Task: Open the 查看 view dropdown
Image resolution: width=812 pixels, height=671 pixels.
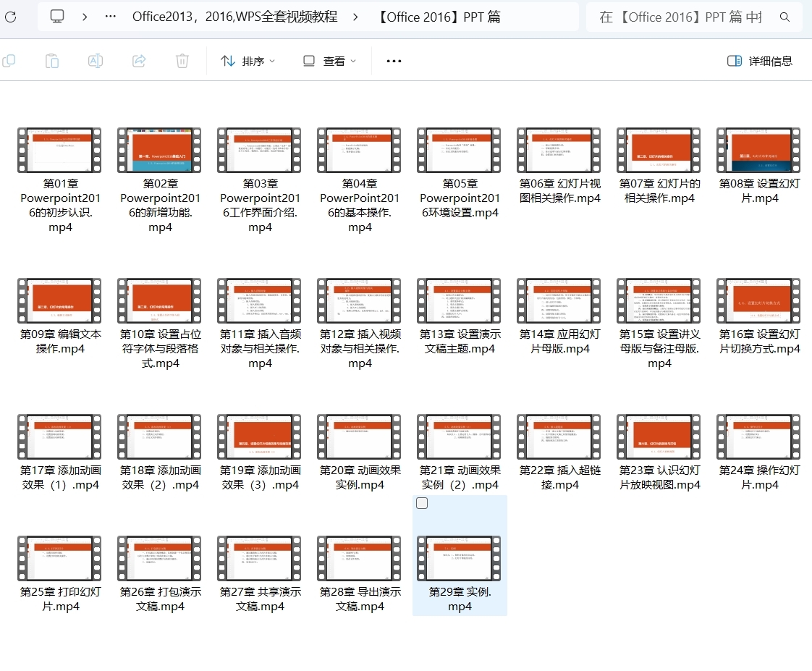Action: (x=329, y=61)
